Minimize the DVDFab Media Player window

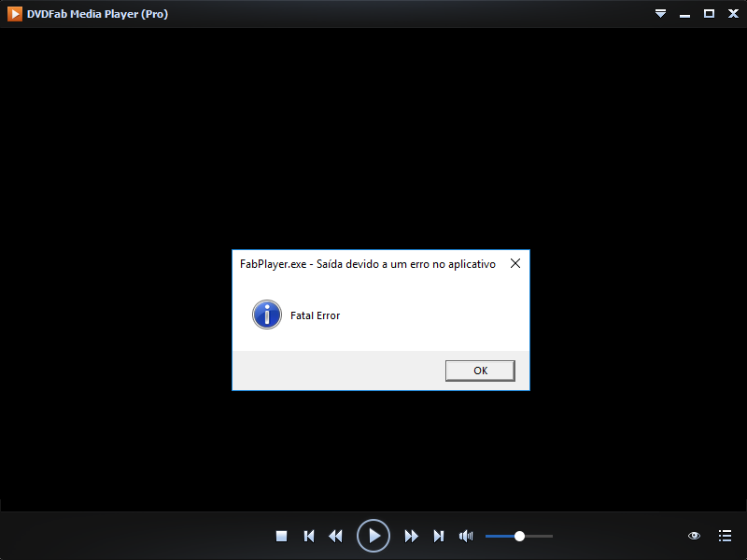(x=684, y=14)
